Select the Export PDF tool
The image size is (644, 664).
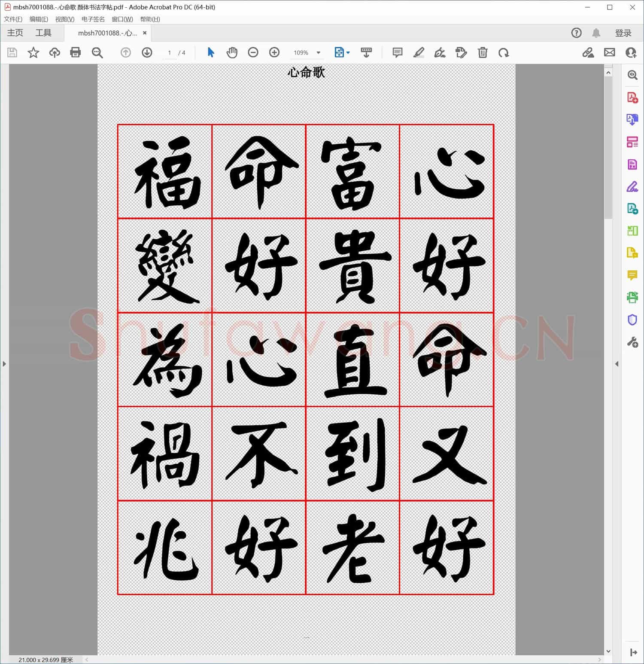click(x=632, y=121)
